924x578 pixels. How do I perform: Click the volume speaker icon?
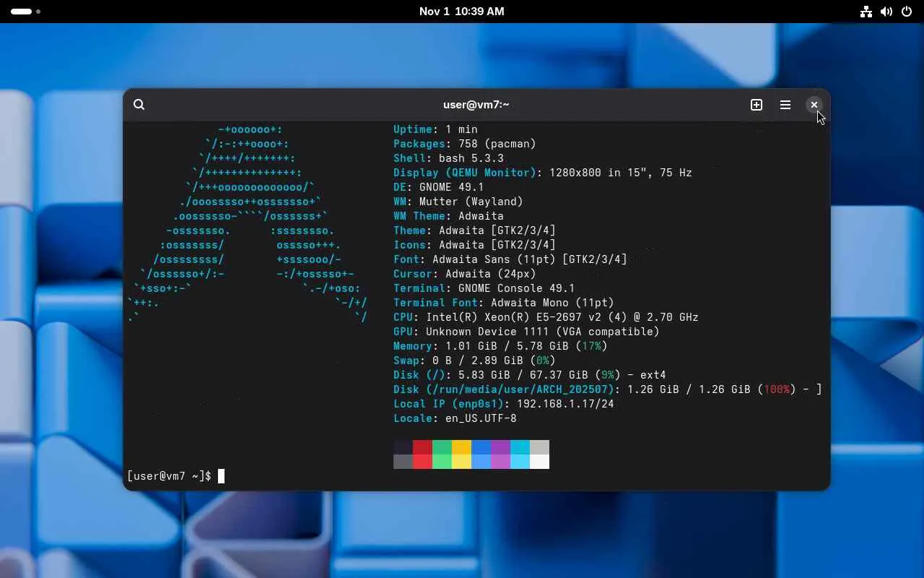coord(886,12)
